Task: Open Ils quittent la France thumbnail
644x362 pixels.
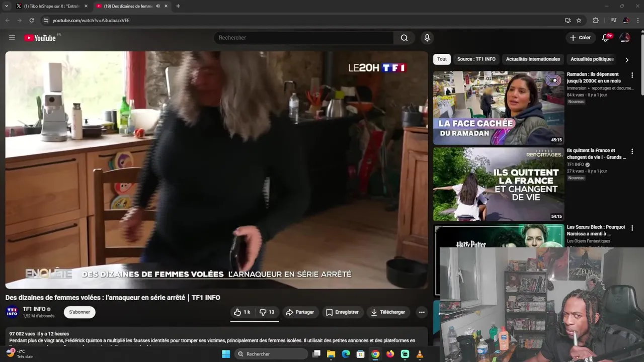Action: [x=499, y=184]
